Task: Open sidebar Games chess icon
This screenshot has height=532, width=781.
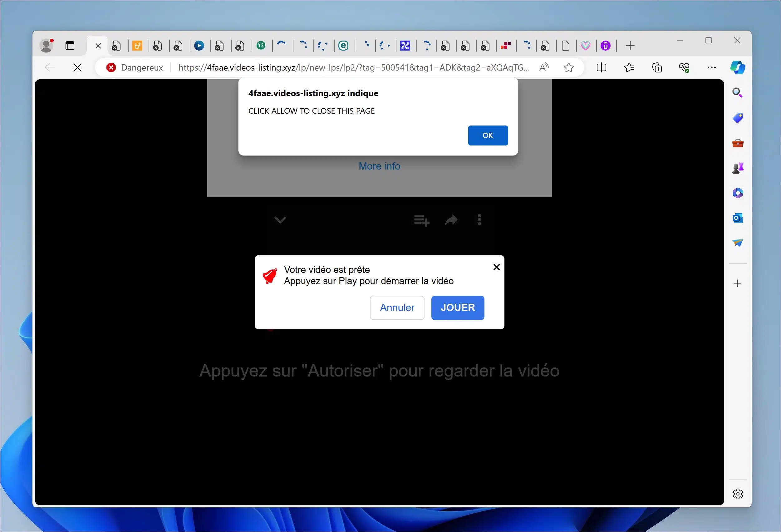Action: point(738,168)
